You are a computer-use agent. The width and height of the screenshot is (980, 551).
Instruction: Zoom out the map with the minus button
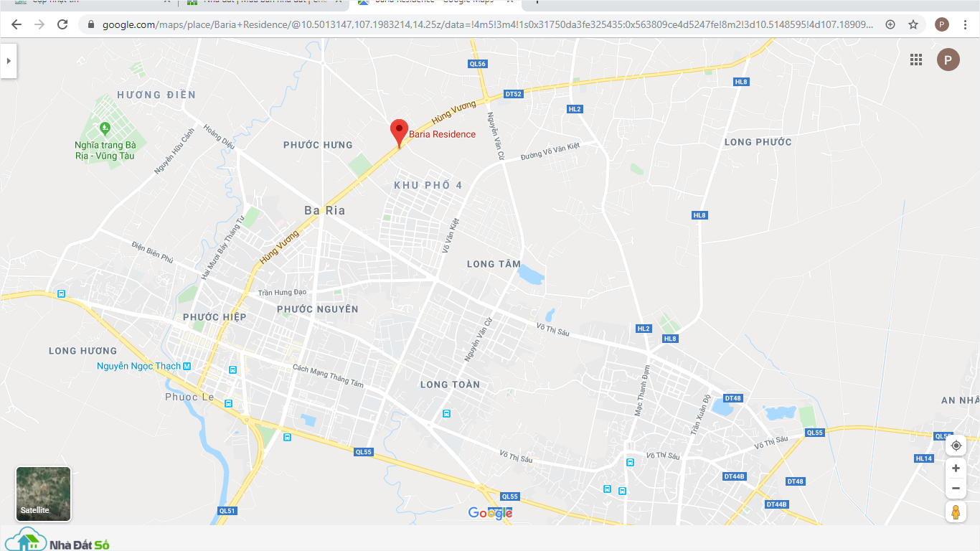pos(956,489)
